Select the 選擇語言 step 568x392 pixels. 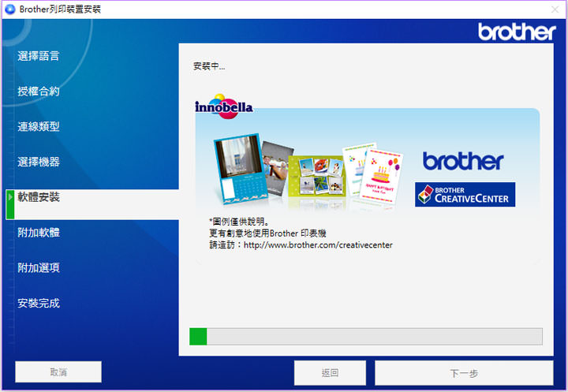pyautogui.click(x=39, y=56)
